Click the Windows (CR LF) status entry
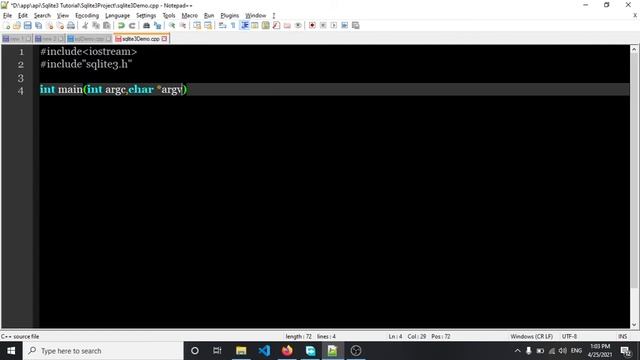 [531, 336]
